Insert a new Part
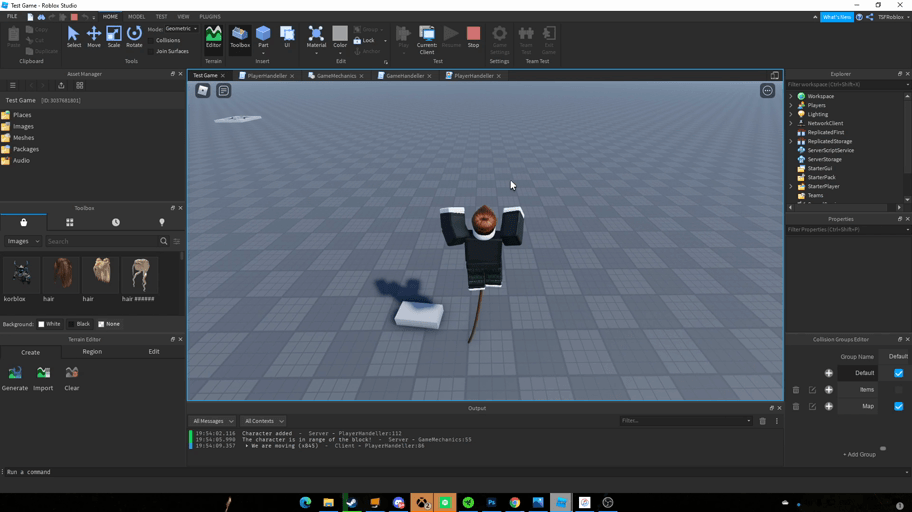Screen dimensions: 912x512 (263, 37)
